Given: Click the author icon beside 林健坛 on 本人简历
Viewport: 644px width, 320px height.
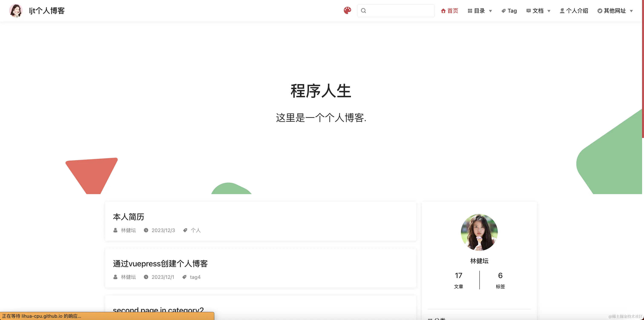Looking at the screenshot, I should pyautogui.click(x=115, y=230).
